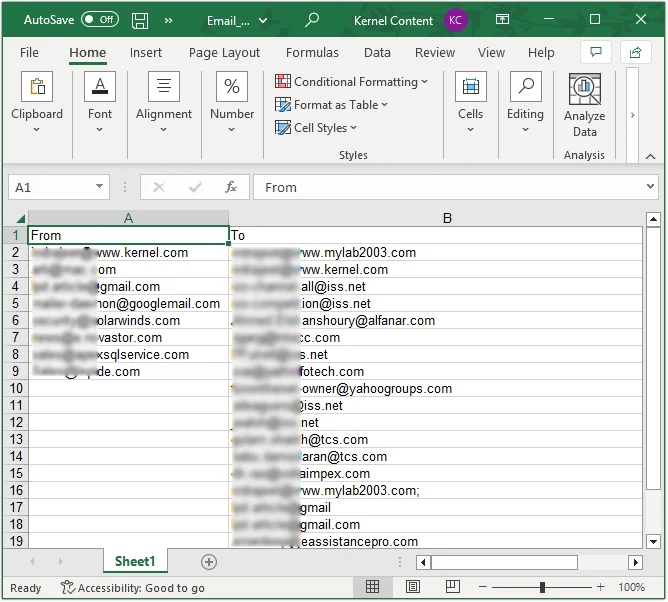Open Format as Table menu
This screenshot has height=602, width=668.
pos(331,104)
